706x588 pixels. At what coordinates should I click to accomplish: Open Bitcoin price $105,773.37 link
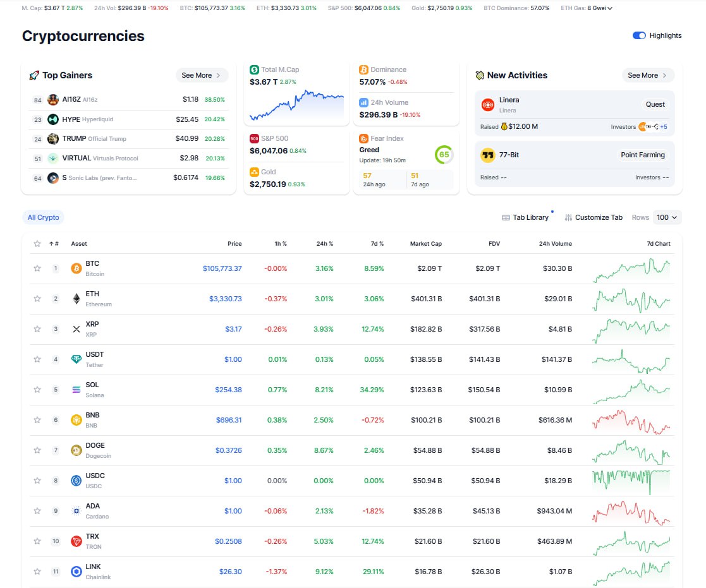pyautogui.click(x=222, y=268)
